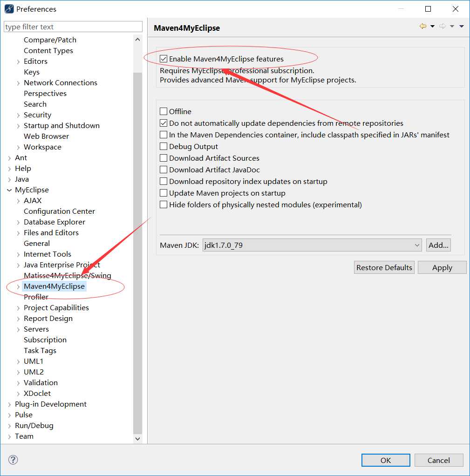The height and width of the screenshot is (476, 470).
Task: Click Restore Defaults button
Action: pyautogui.click(x=384, y=267)
